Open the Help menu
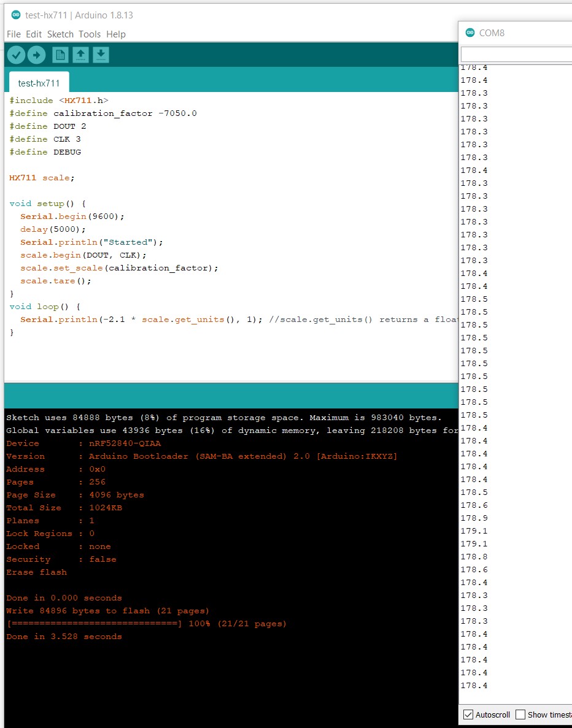Image resolution: width=572 pixels, height=728 pixels. [115, 34]
